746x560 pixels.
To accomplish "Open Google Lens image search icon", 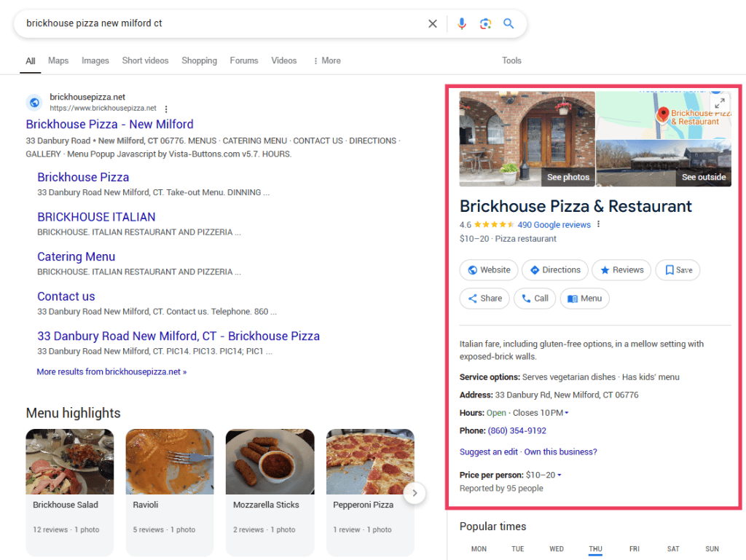I will (485, 24).
